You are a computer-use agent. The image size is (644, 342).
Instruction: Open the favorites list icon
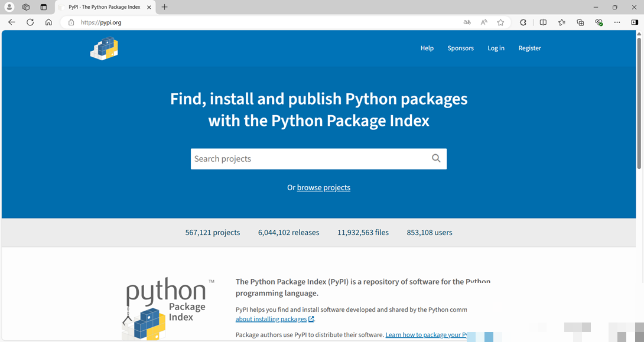point(562,22)
